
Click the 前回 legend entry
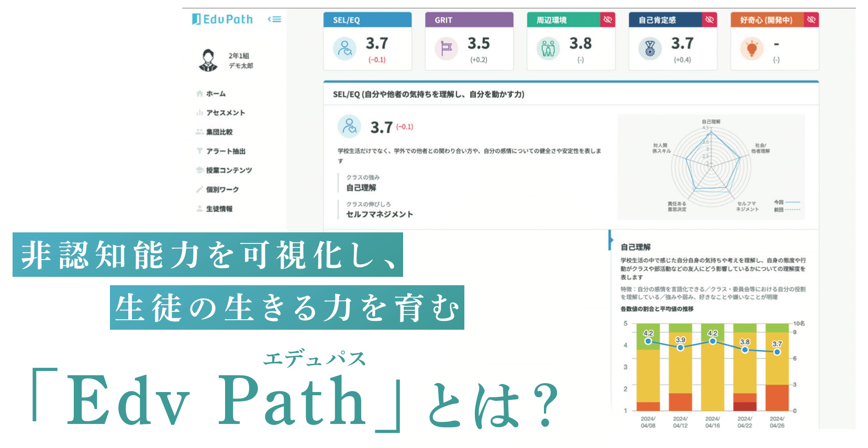(x=787, y=210)
